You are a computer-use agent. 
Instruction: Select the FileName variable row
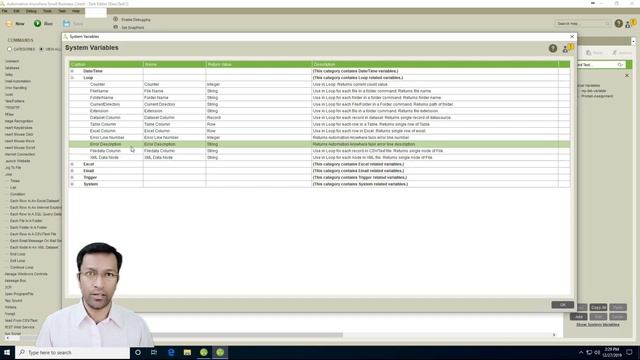click(x=319, y=91)
